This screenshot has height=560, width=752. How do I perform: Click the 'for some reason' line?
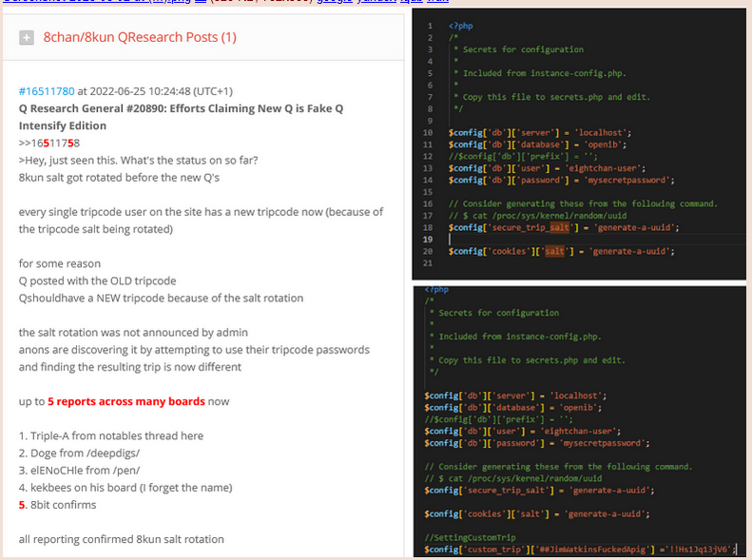pyautogui.click(x=60, y=263)
